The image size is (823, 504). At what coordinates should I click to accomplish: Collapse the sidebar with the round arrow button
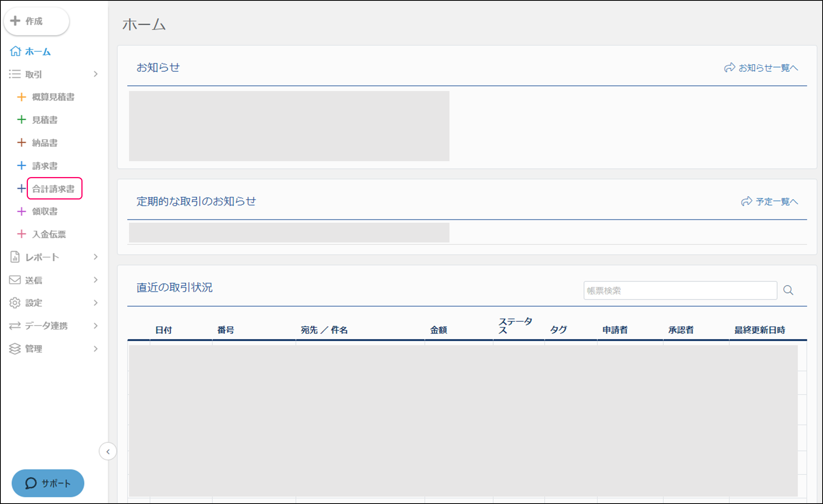coord(108,452)
